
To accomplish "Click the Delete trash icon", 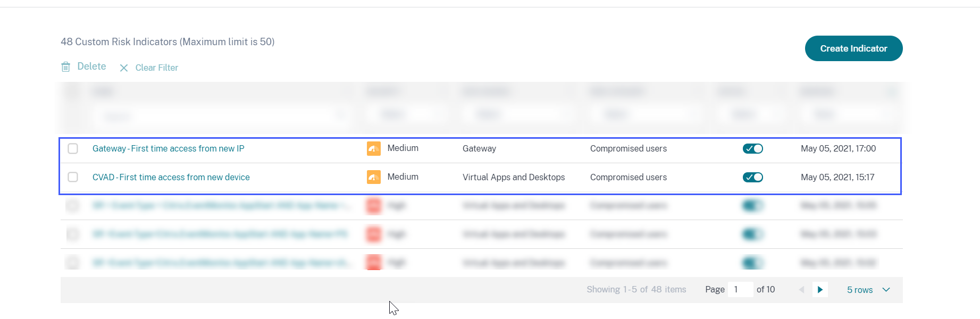I will (66, 67).
